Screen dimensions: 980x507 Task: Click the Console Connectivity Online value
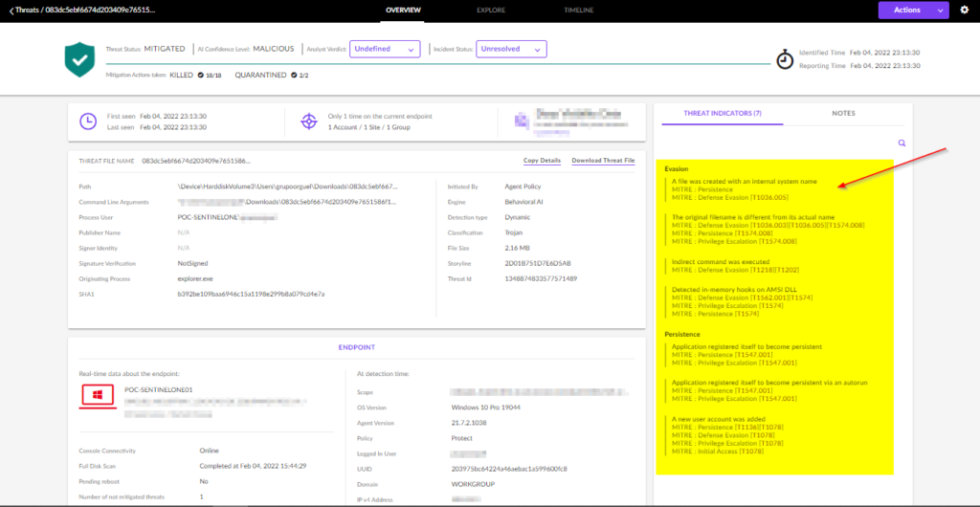click(208, 451)
